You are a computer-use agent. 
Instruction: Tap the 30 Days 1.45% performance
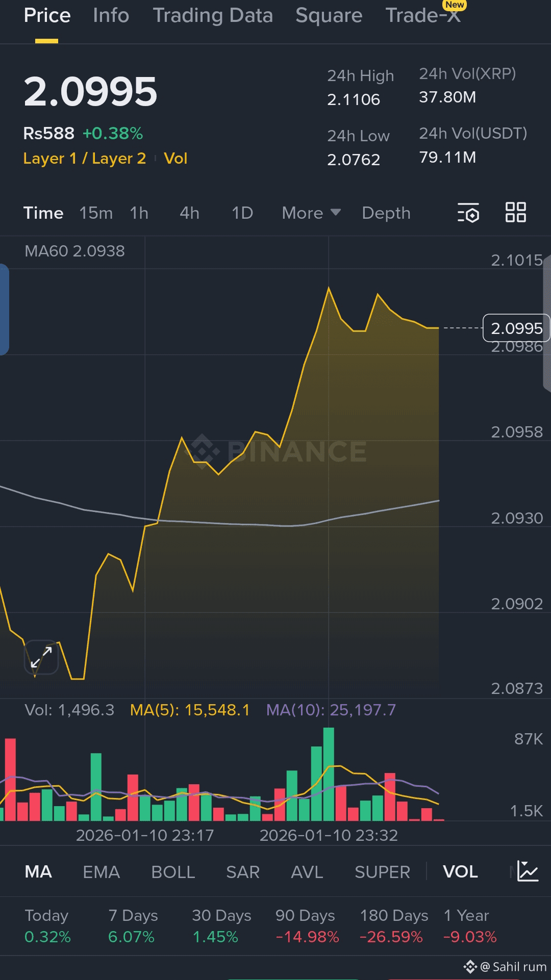(x=221, y=926)
